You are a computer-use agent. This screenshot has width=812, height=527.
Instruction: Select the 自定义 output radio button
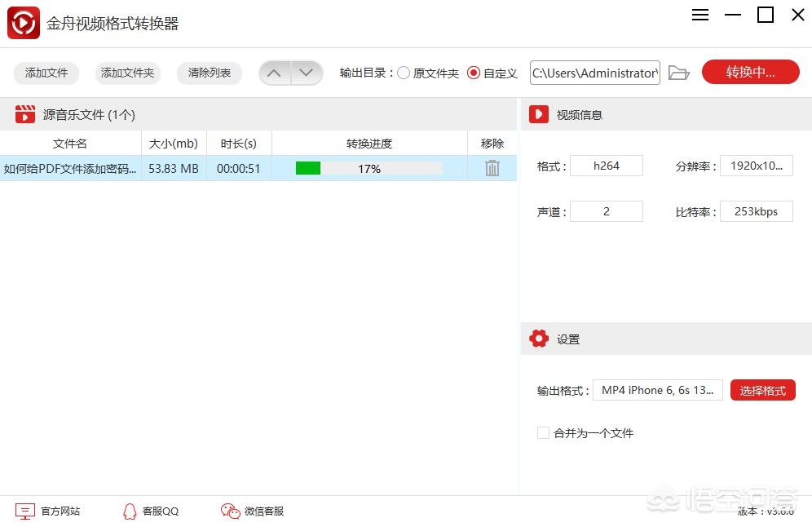pyautogui.click(x=474, y=73)
